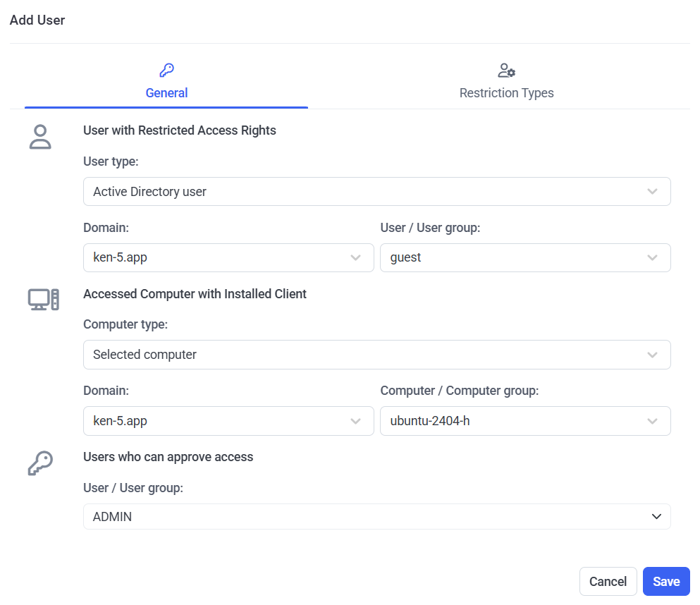Viewport: 700px width, 605px height.
Task: Click the key icon beside approve access heading
Action: tap(41, 463)
